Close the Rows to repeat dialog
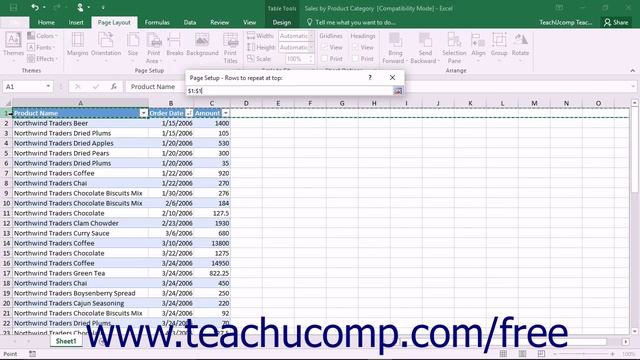The height and width of the screenshot is (360, 640). tap(392, 77)
